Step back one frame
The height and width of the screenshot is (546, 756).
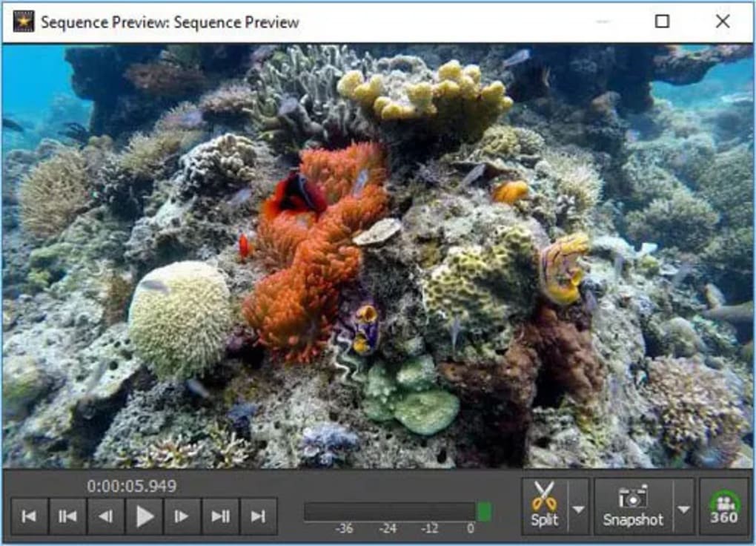click(x=106, y=516)
